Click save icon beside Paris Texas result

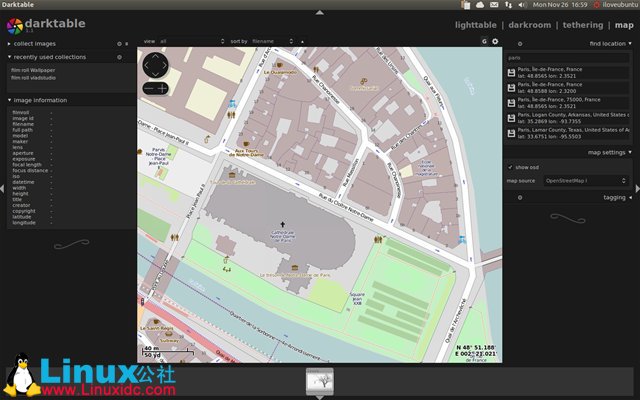511,133
